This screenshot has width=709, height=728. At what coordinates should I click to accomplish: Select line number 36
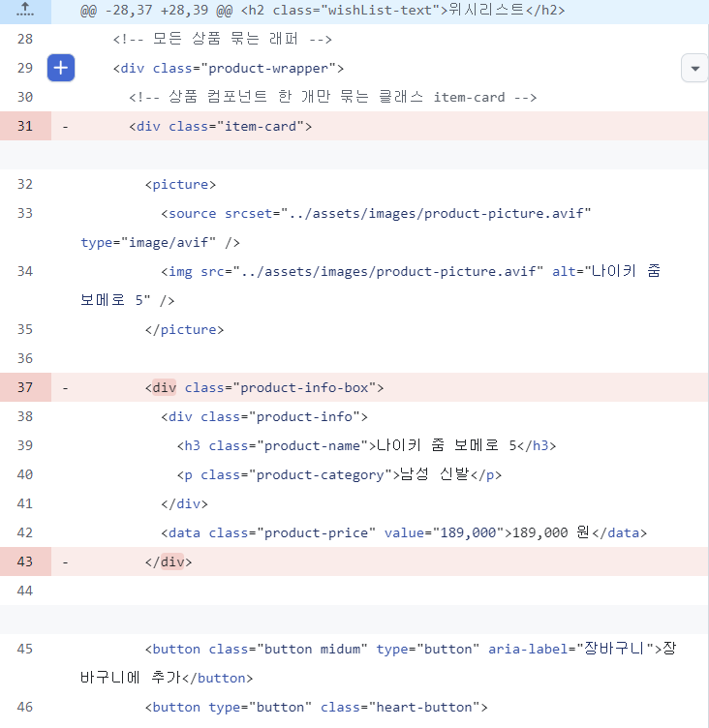tap(25, 358)
